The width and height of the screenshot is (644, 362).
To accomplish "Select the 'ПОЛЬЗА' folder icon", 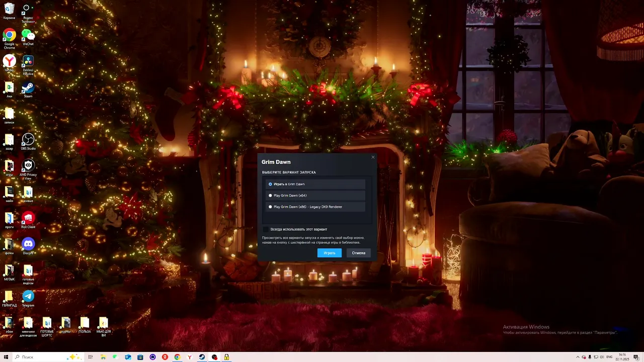I will point(85,325).
